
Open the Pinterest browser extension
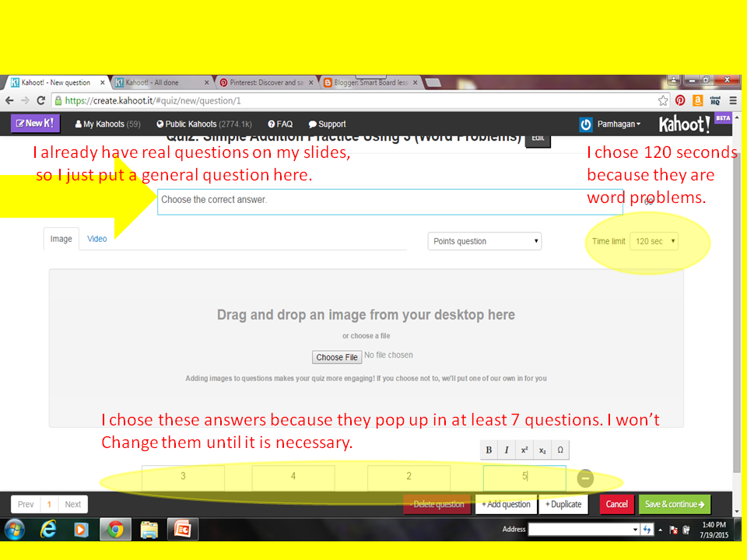[680, 100]
